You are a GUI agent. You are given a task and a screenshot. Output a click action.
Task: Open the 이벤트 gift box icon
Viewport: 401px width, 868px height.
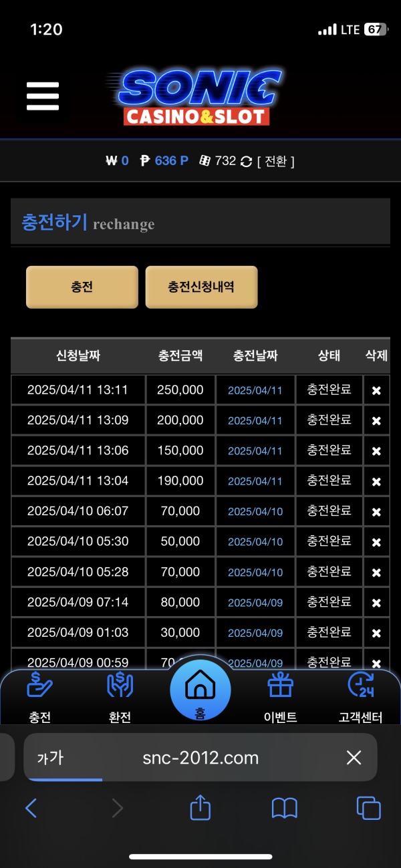click(280, 685)
